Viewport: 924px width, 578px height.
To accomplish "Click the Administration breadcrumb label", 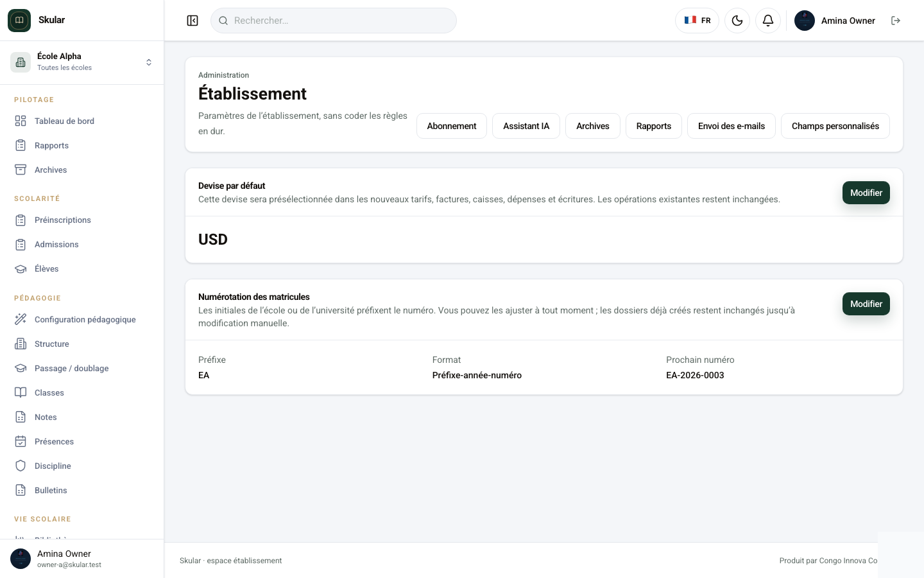I will [x=223, y=75].
